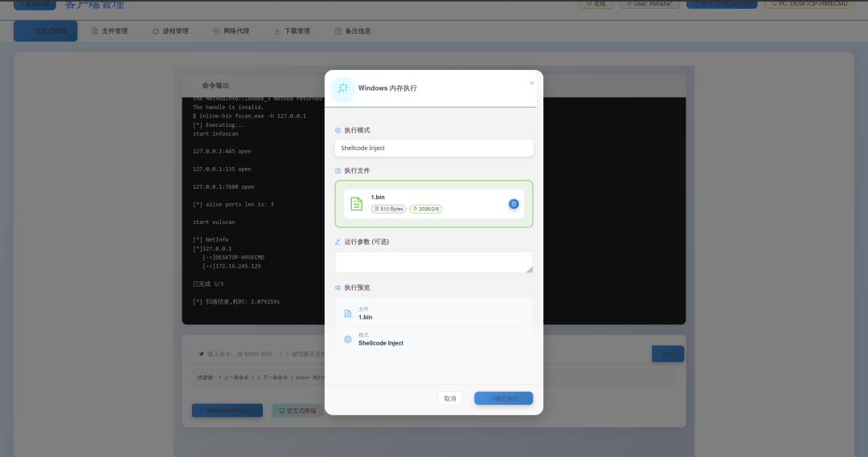This screenshot has width=868, height=457.
Task: Click terminal line '[*] NetInfo'
Action: [211, 240]
